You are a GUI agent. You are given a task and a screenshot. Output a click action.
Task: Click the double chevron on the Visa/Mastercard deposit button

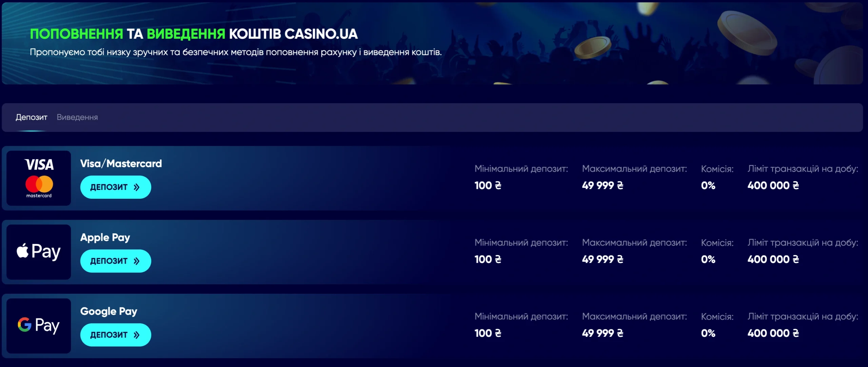point(137,187)
